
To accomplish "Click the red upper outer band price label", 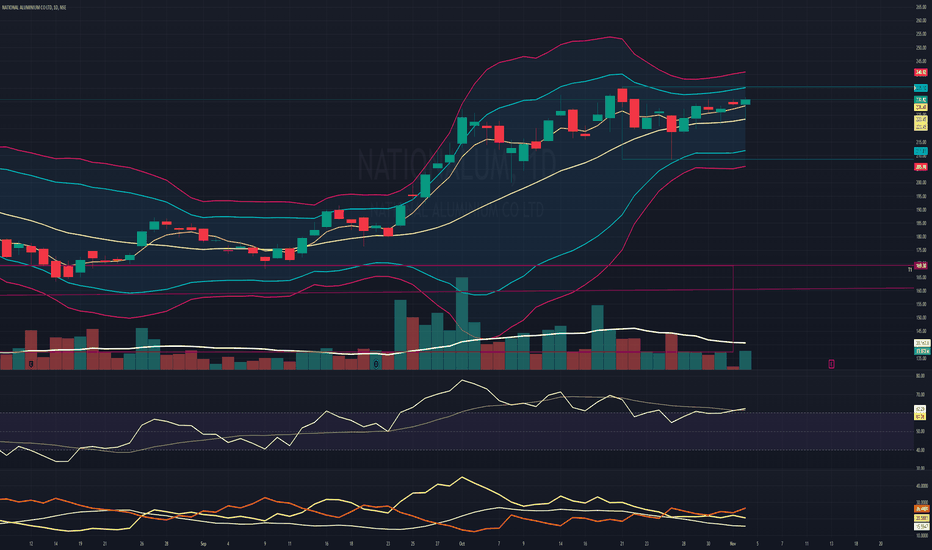I will tap(920, 73).
